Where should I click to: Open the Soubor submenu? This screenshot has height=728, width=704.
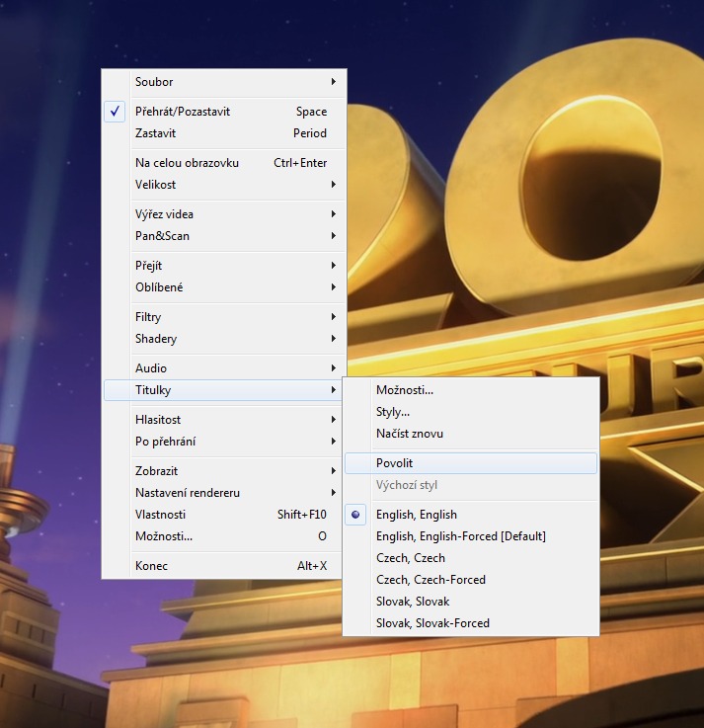(x=224, y=82)
